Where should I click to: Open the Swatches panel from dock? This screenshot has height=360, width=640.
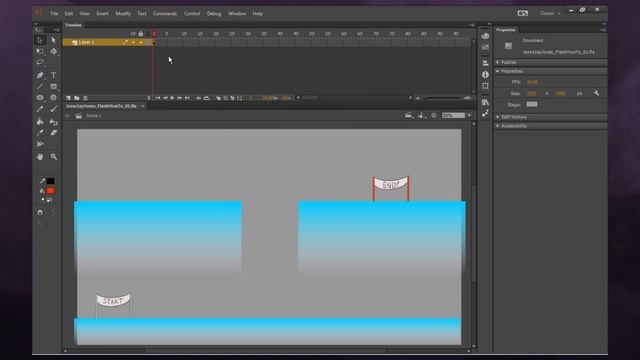coord(485,47)
